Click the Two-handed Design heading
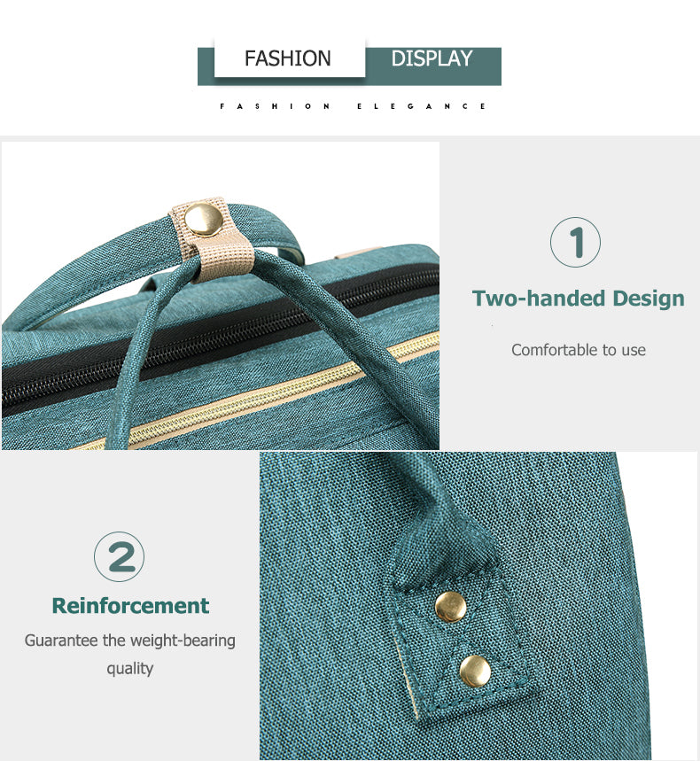 click(578, 298)
